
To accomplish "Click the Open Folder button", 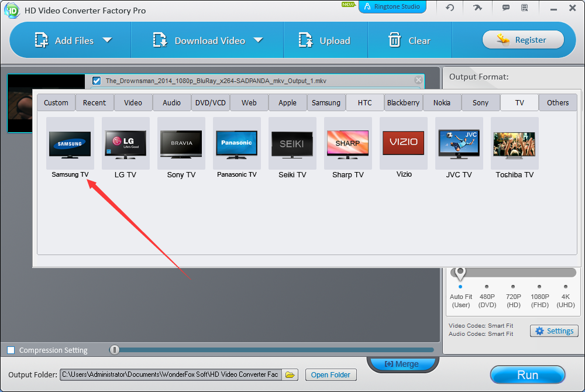I will point(331,374).
